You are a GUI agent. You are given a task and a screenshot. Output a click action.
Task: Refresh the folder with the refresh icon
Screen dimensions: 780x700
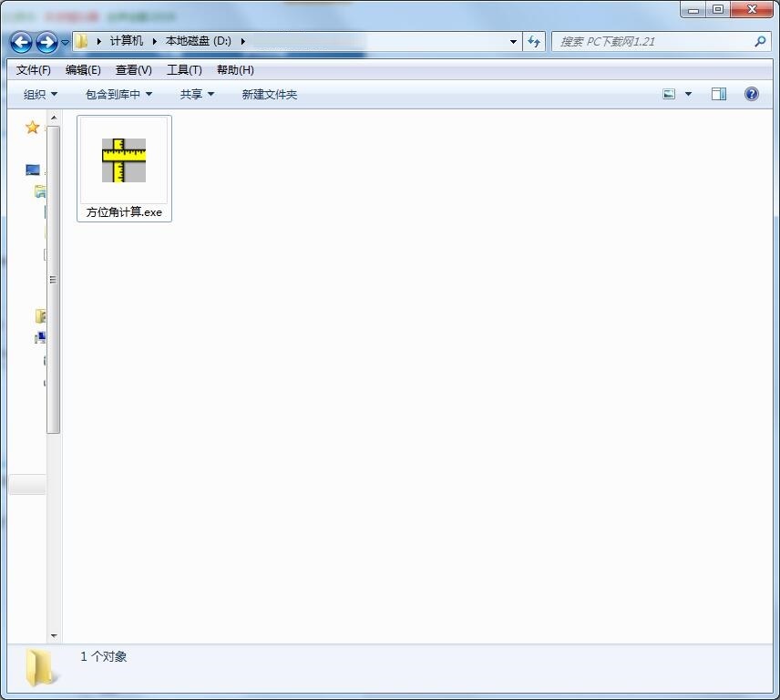[x=534, y=42]
